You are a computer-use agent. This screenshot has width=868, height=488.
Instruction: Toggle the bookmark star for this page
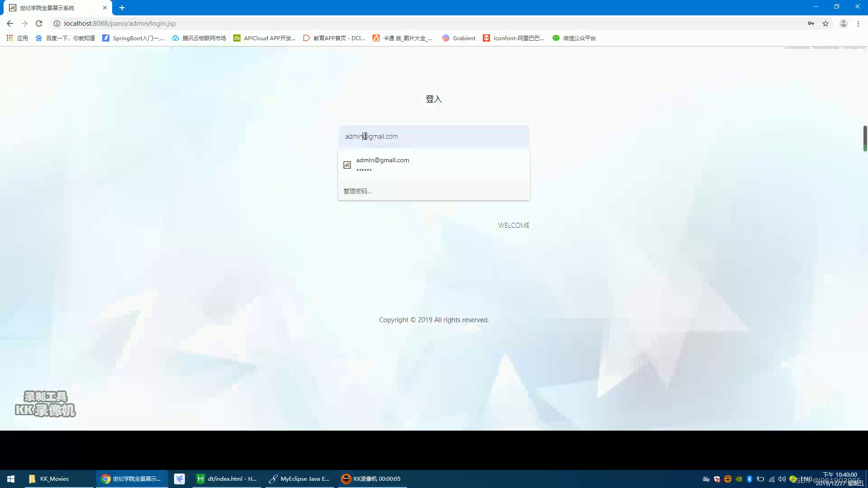825,23
